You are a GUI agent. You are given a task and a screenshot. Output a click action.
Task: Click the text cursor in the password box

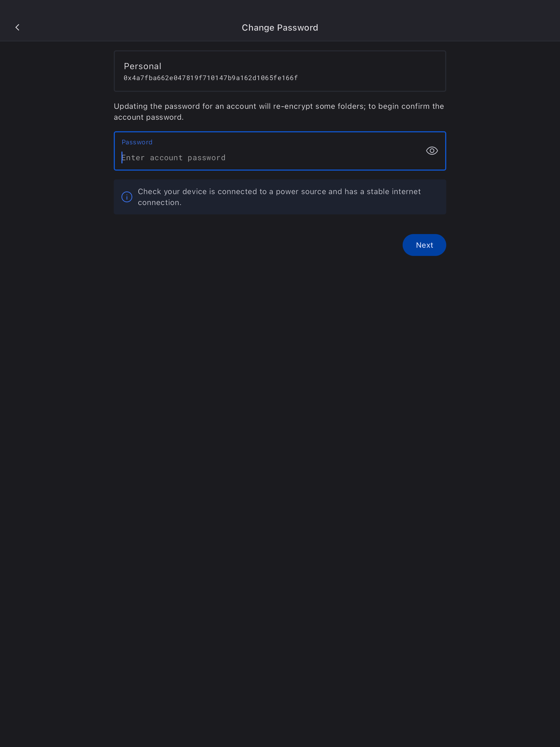[x=122, y=158]
